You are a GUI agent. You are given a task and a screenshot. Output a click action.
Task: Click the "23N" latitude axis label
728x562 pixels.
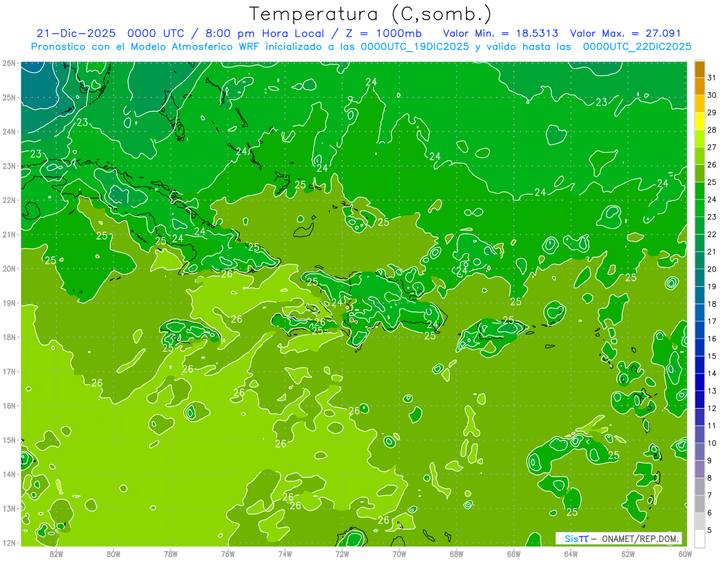[8, 166]
